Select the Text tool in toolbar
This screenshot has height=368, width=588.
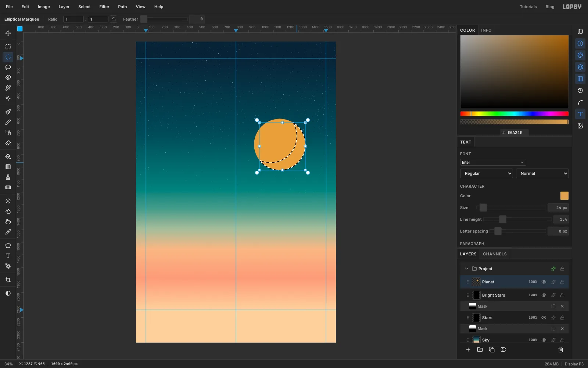(x=8, y=256)
